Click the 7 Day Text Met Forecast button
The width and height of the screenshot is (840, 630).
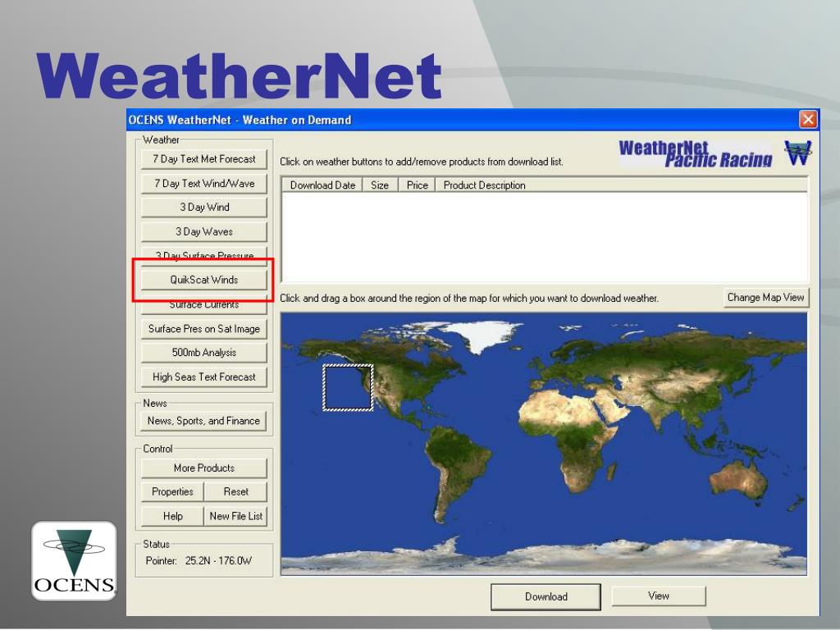[204, 159]
